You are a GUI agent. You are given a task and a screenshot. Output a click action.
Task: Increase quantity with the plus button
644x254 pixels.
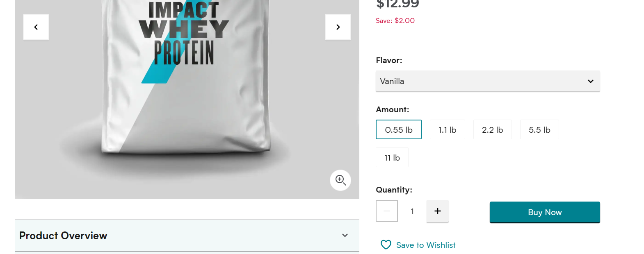coord(438,211)
